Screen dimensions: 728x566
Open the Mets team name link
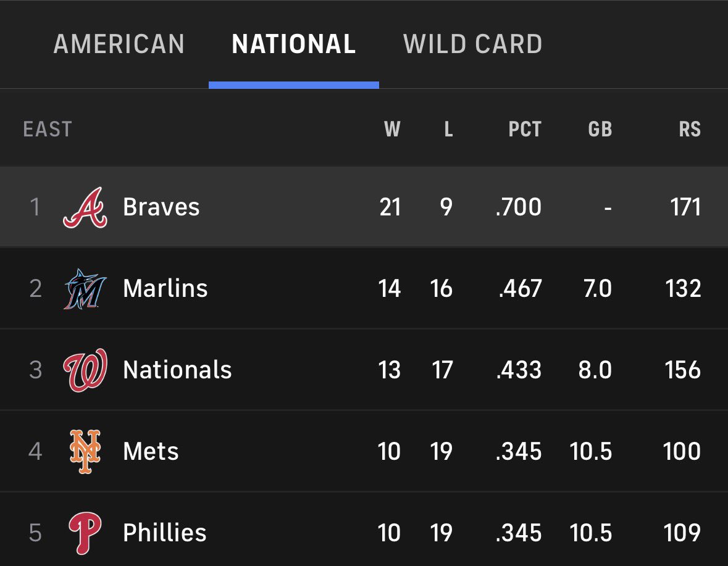coord(151,451)
